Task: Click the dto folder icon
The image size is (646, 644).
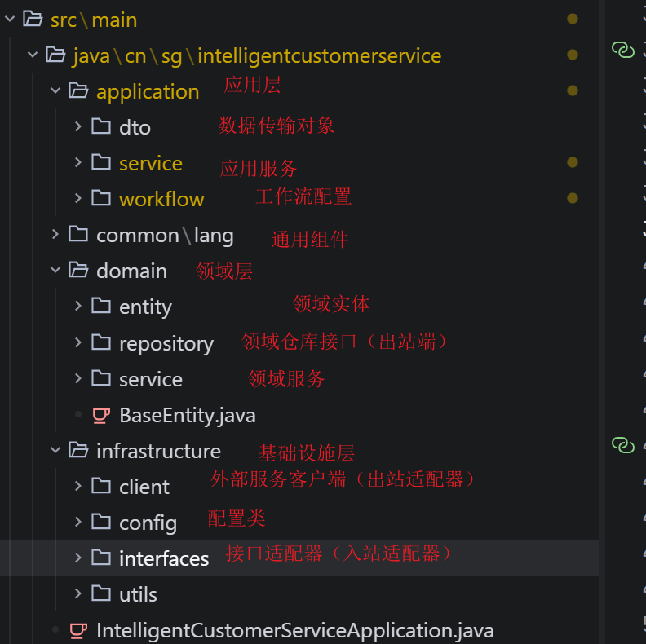Action: click(101, 126)
